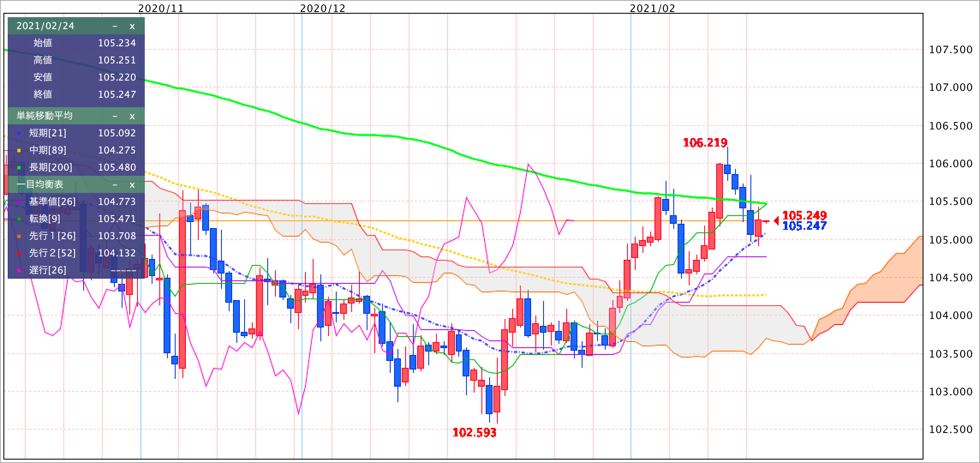This screenshot has width=980, height=463.
Task: Click the 2020/11 date axis label
Action: (x=161, y=9)
